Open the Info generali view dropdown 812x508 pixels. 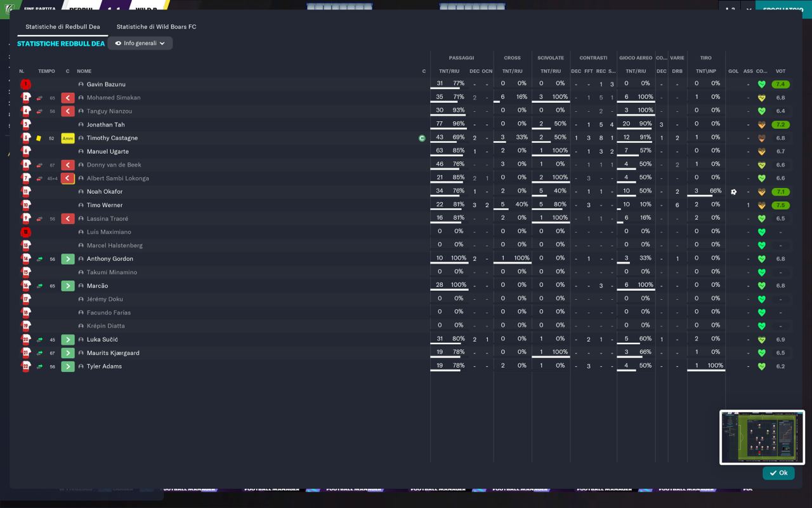tap(140, 43)
